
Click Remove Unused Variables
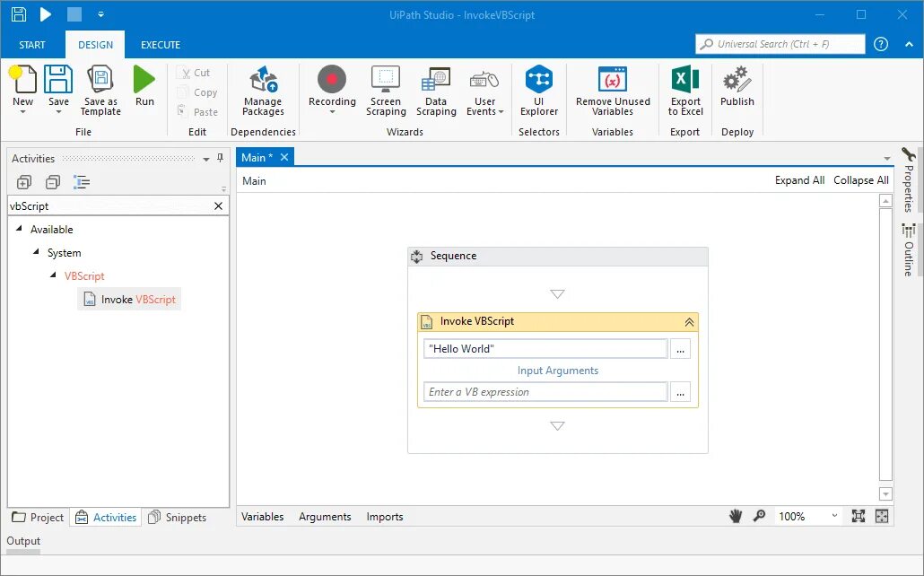[x=613, y=91]
